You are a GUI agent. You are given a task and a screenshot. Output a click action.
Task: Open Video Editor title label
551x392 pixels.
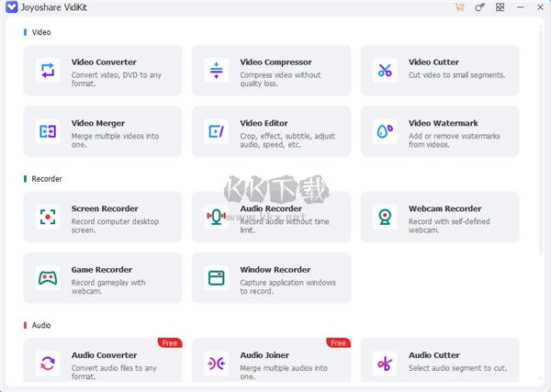coord(264,123)
